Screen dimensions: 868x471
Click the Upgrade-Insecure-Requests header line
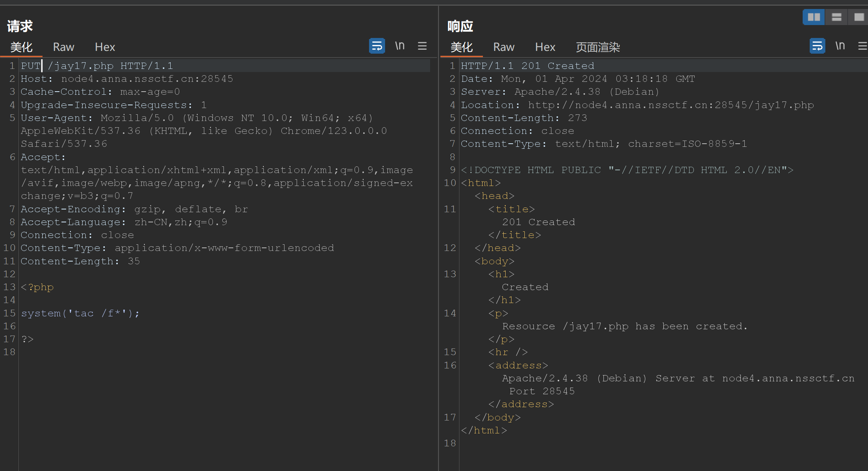pyautogui.click(x=113, y=105)
